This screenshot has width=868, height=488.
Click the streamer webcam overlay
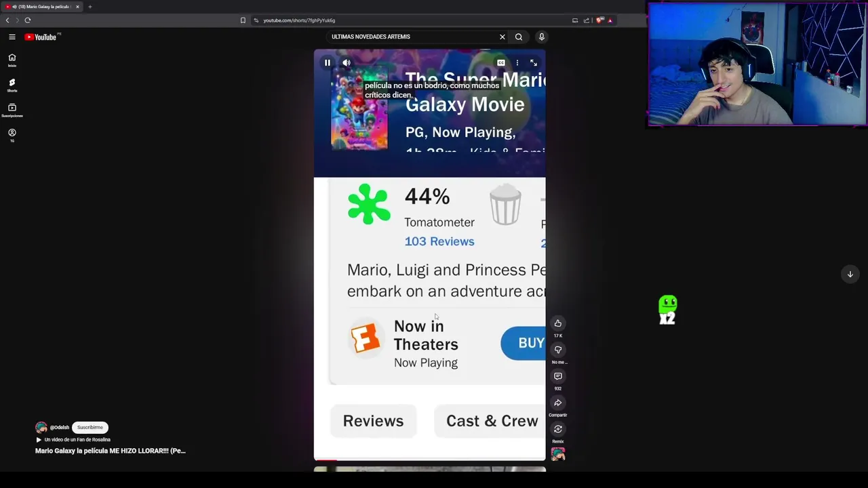[757, 64]
